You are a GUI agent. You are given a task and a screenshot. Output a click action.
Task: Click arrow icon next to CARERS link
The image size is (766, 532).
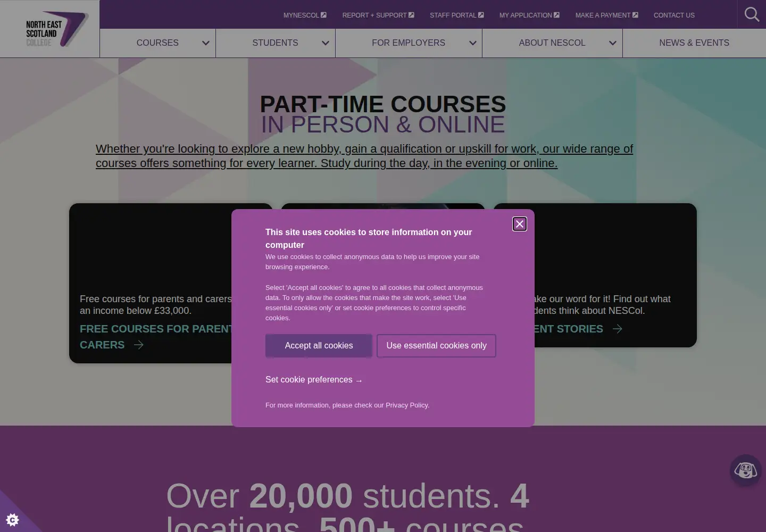click(x=139, y=345)
